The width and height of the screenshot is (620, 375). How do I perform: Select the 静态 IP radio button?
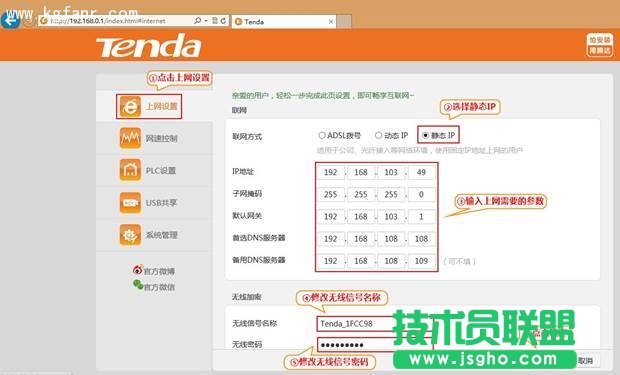click(x=425, y=135)
